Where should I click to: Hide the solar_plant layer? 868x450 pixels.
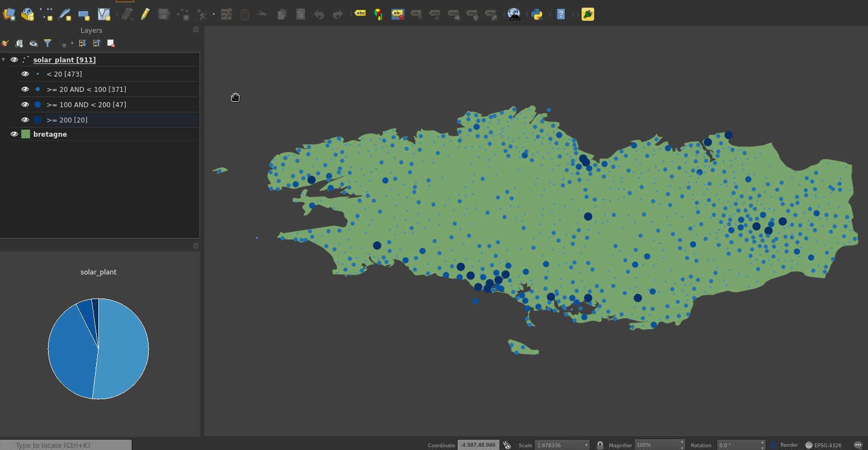coord(14,60)
